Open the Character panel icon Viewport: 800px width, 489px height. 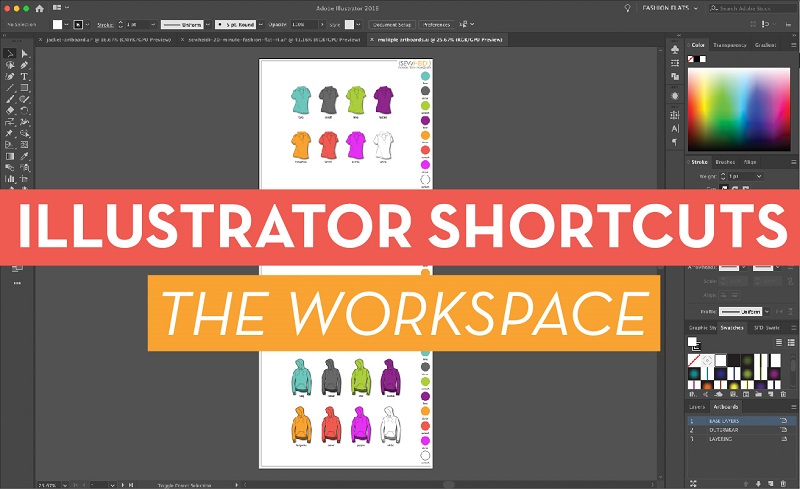[675, 129]
